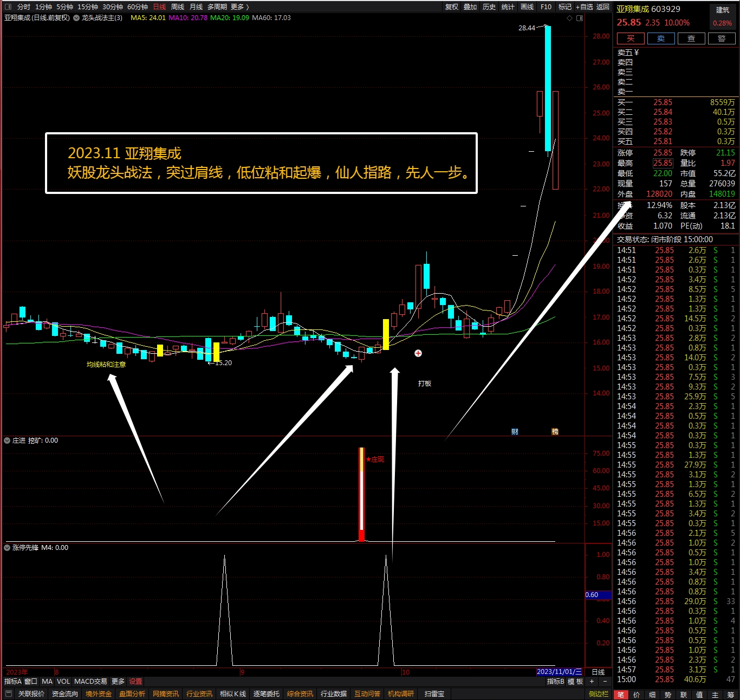Viewport: 740px width, 700px height.
Task: Toggle the left panel icon beside 分时
Action: pos(8,7)
